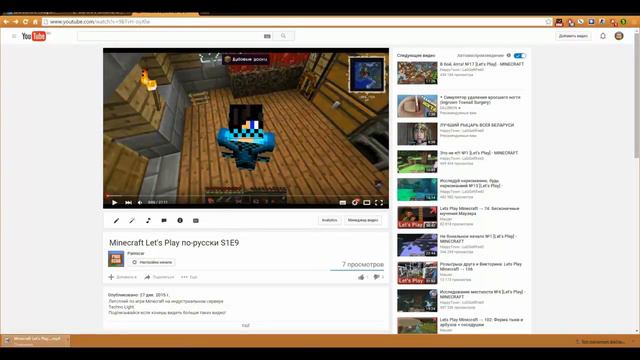Viewport: 640px width, 360px height.
Task: Click the browser address bar URL
Action: (100, 22)
